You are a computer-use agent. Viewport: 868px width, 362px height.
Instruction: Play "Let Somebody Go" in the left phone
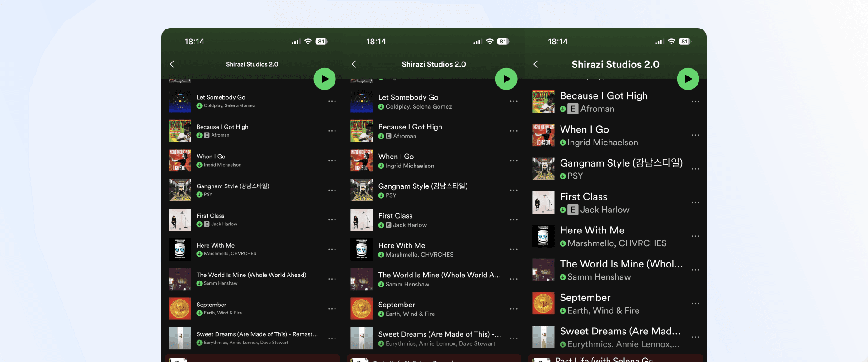coord(221,97)
